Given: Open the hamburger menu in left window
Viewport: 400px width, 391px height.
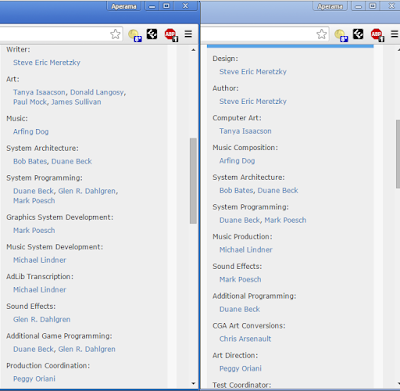Looking at the screenshot, I should 188,34.
